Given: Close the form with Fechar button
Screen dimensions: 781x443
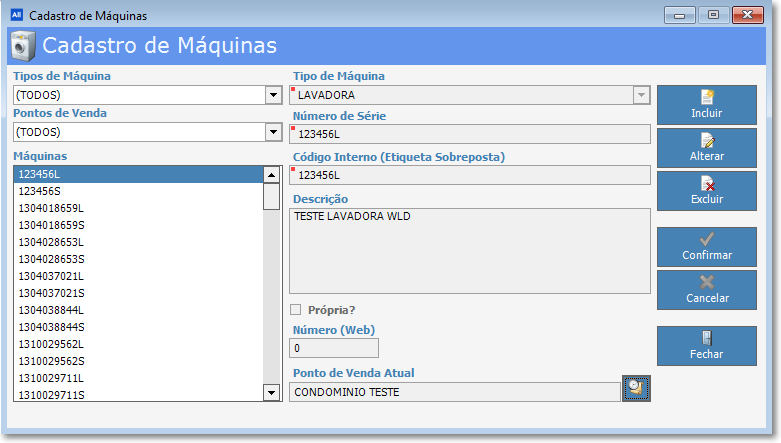Looking at the screenshot, I should [706, 345].
